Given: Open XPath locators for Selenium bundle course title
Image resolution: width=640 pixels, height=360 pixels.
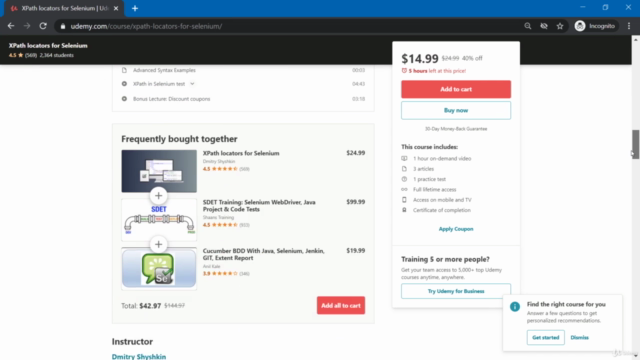Looking at the screenshot, I should click(x=241, y=153).
